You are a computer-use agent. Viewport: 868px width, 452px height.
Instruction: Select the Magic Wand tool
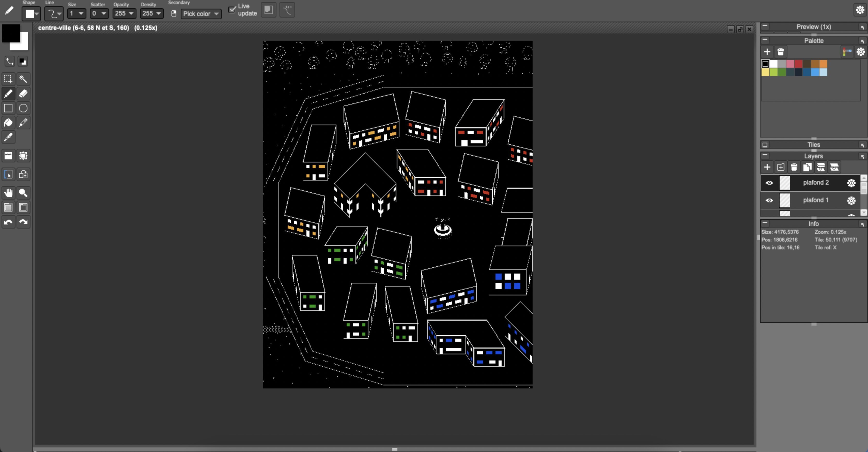[x=23, y=79]
